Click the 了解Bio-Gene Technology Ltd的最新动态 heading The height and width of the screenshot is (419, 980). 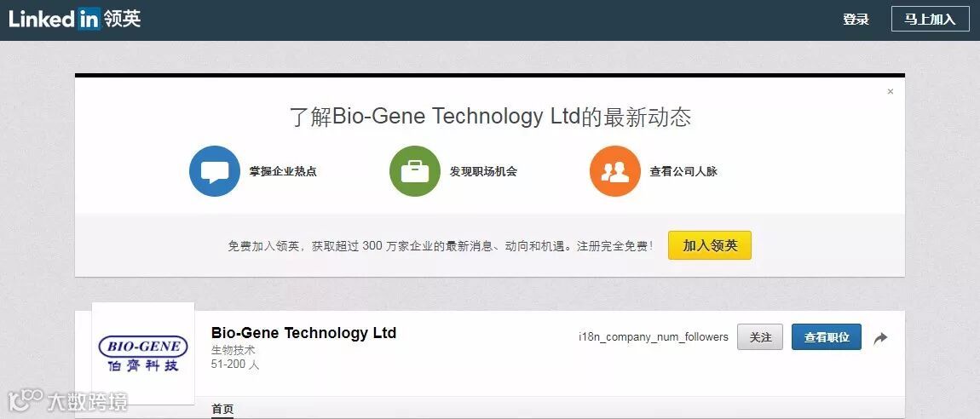(490, 118)
